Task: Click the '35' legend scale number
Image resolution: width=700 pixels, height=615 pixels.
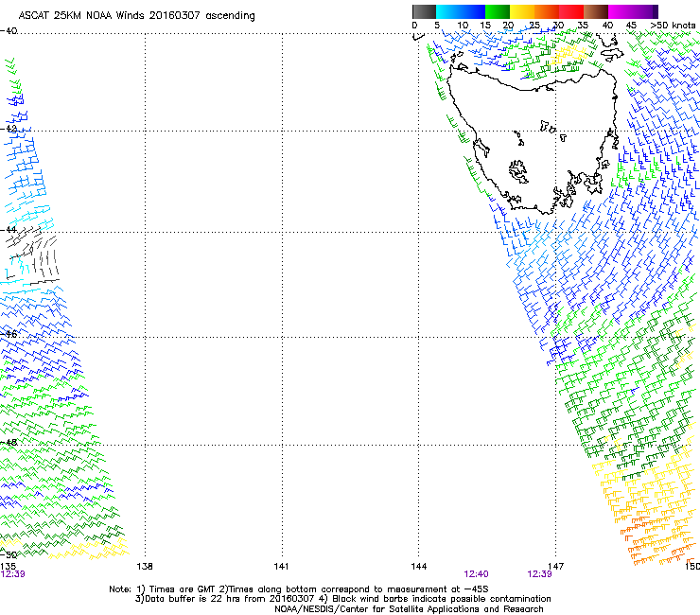Action: coord(583,26)
